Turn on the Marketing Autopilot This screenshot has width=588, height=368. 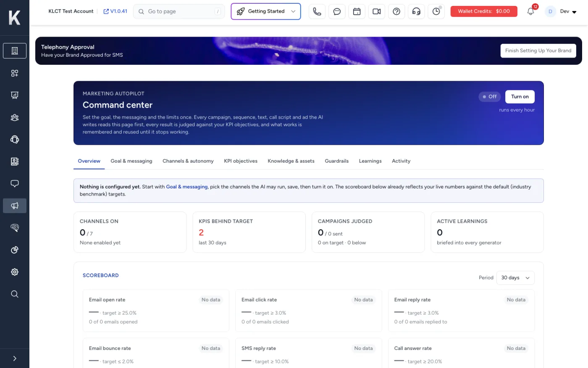coord(520,97)
